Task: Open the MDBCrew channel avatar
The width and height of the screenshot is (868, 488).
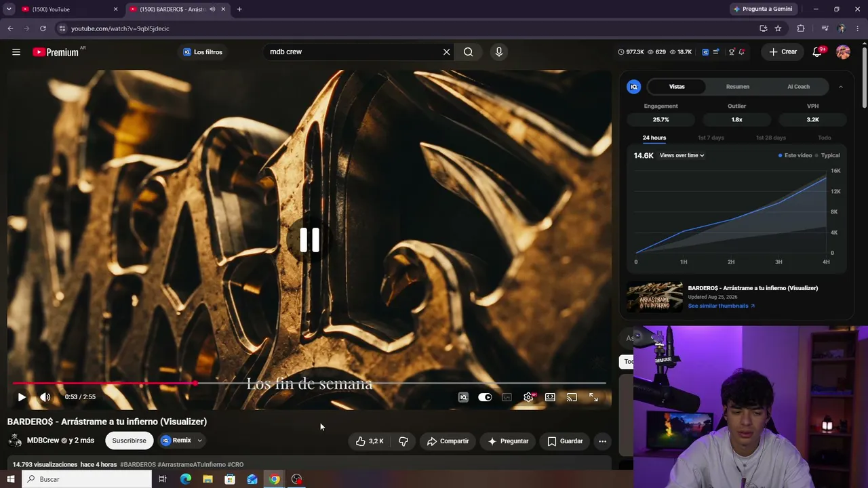Action: click(x=15, y=441)
